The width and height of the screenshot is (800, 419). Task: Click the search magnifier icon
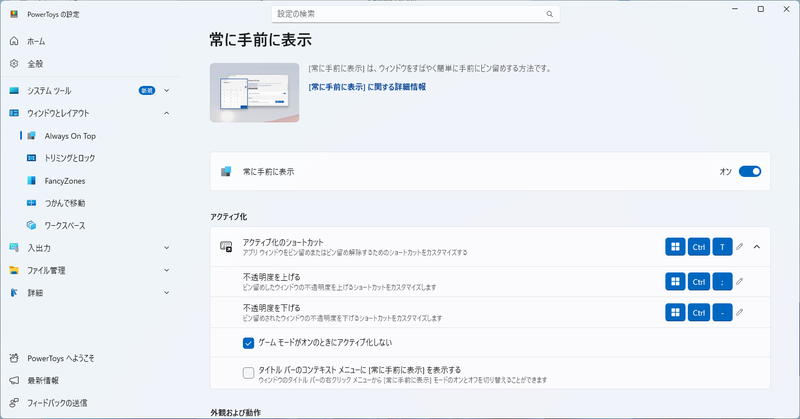tap(549, 14)
